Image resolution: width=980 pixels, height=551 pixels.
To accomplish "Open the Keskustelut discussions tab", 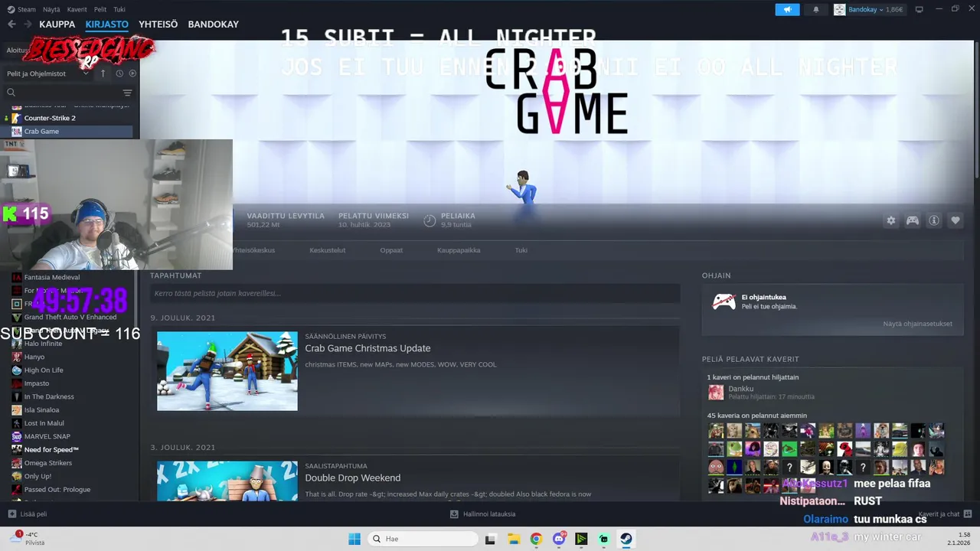I will click(328, 250).
